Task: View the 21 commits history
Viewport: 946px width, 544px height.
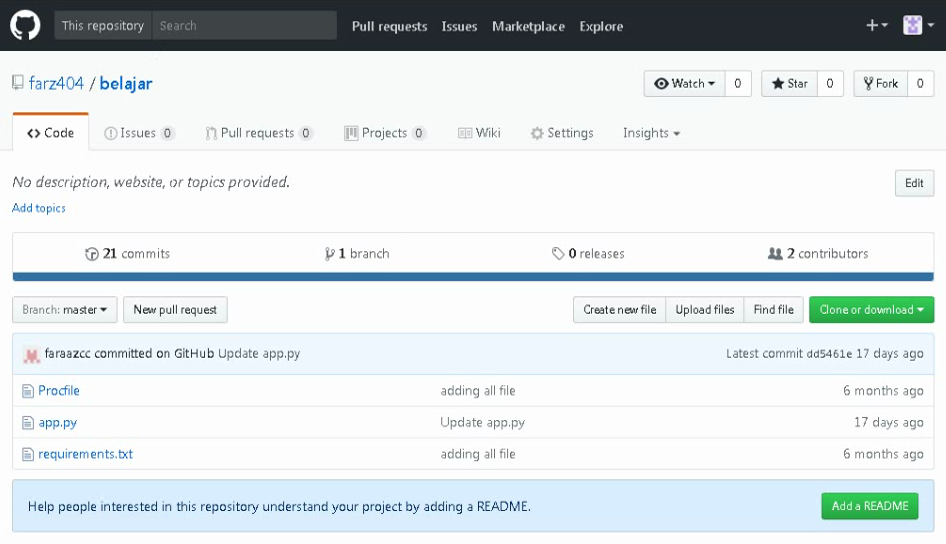Action: click(x=128, y=254)
